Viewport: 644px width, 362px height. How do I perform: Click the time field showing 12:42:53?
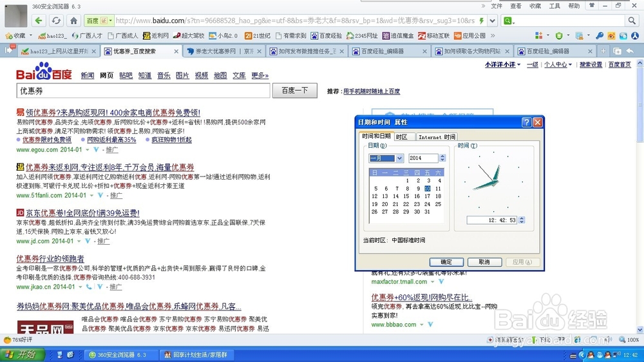tap(492, 220)
